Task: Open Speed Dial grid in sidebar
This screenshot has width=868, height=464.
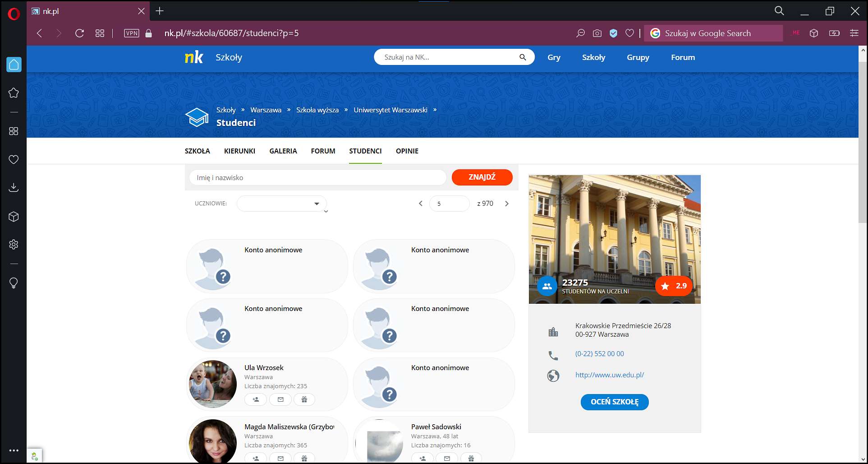Action: (14, 131)
